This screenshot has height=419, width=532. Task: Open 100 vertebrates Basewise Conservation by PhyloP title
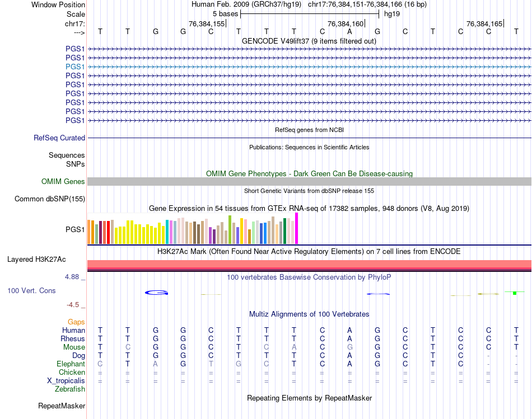309,277
